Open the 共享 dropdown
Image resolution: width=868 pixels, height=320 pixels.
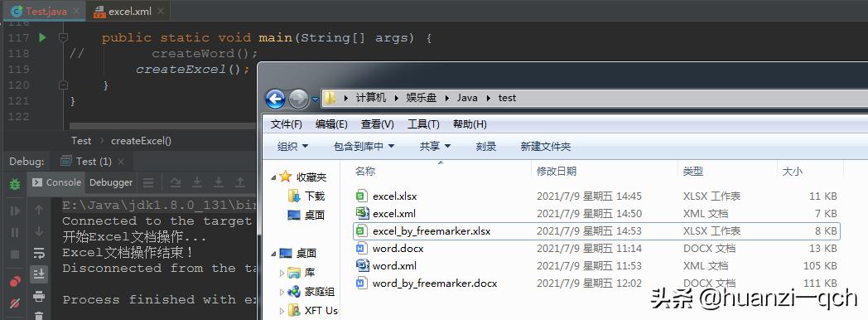pyautogui.click(x=435, y=146)
